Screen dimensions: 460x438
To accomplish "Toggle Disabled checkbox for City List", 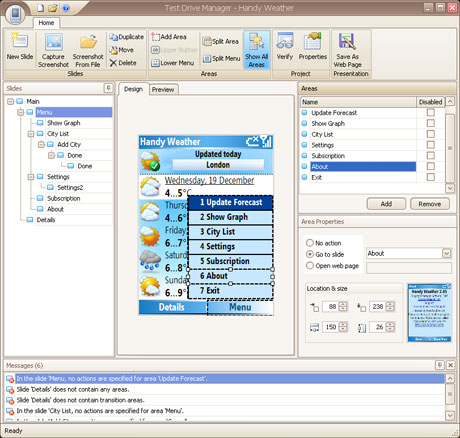I will (431, 134).
